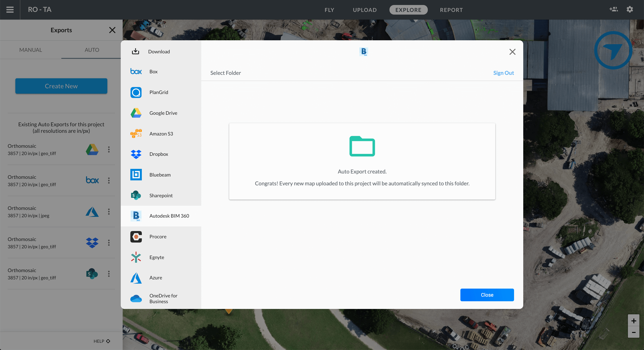
Task: Click the 'Auto Export created.' message
Action: pyautogui.click(x=362, y=172)
